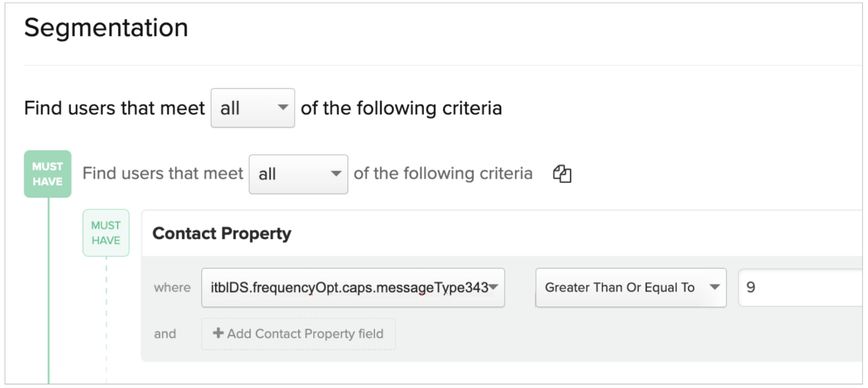Click the arrow on the nested 'all' select

click(x=336, y=173)
